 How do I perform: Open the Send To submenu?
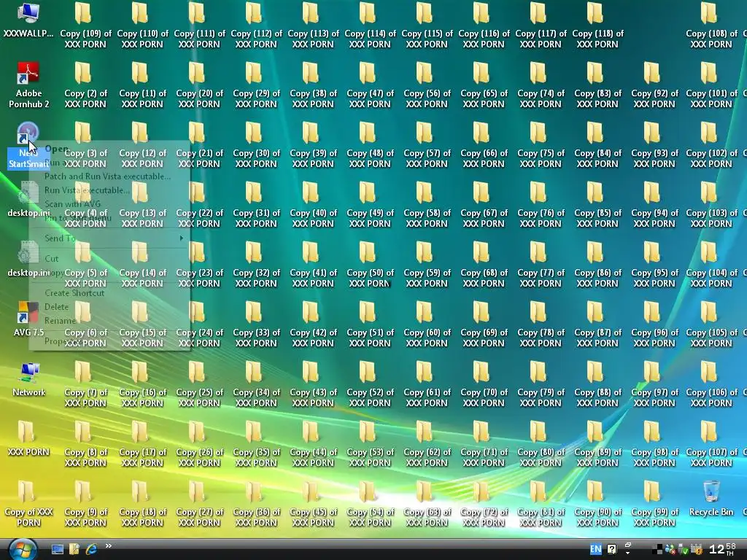point(109,238)
